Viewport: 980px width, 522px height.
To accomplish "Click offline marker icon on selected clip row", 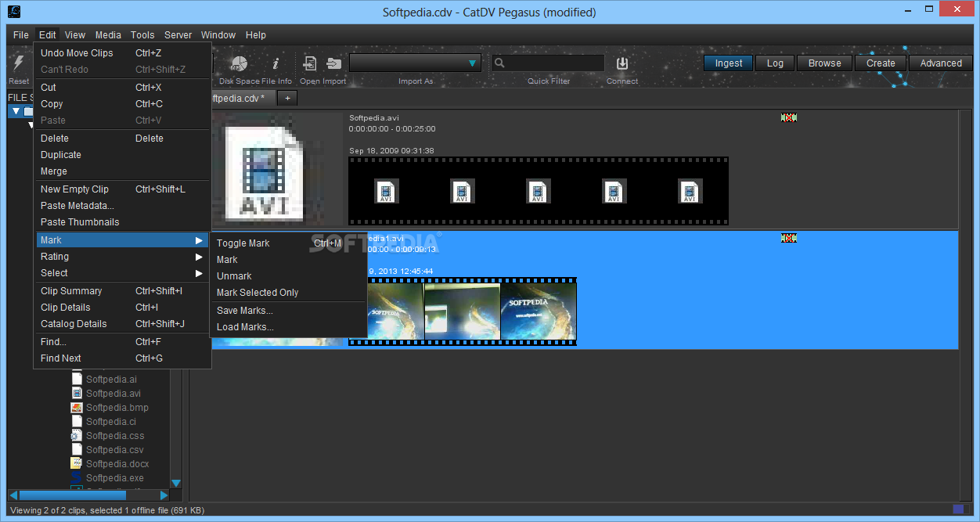I will pos(788,238).
